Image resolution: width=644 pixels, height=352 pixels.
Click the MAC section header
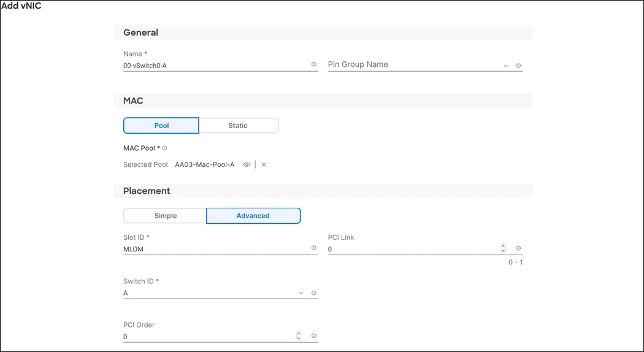click(323, 101)
